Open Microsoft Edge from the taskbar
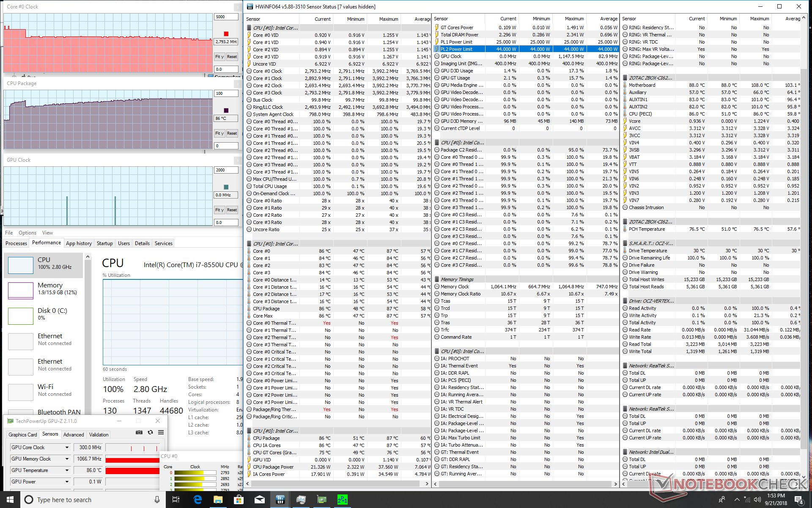The image size is (812, 508). tap(198, 500)
